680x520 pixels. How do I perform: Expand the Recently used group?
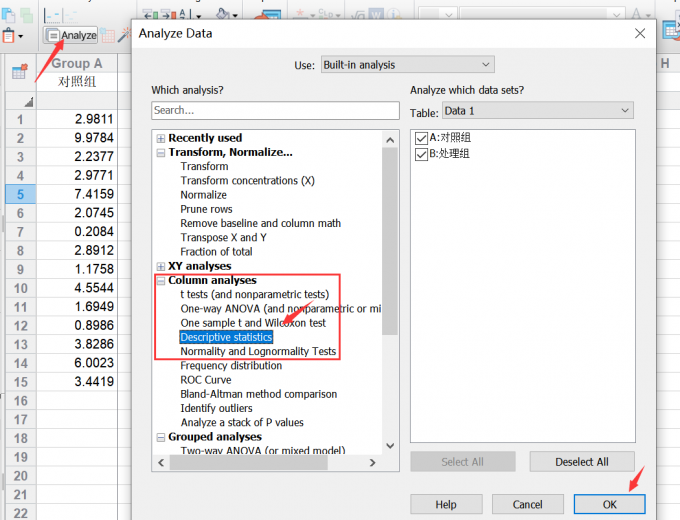point(161,138)
